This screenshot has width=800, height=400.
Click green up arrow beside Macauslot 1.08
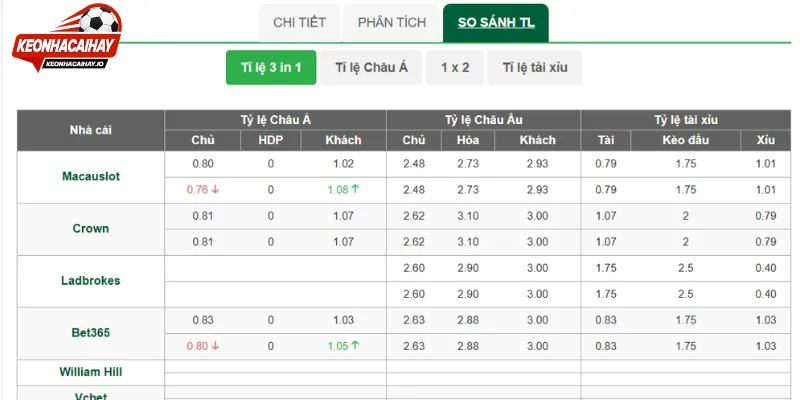[355, 189]
